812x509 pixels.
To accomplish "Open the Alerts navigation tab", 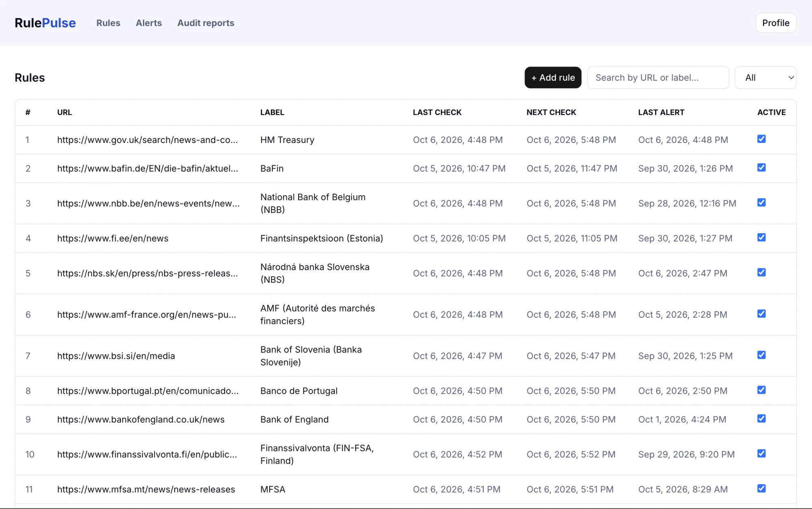I will [149, 23].
